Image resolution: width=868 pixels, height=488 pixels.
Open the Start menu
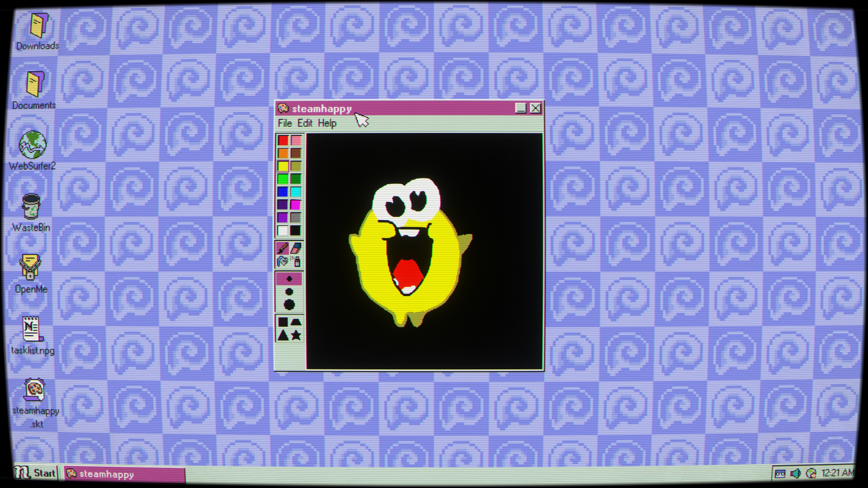tap(35, 473)
